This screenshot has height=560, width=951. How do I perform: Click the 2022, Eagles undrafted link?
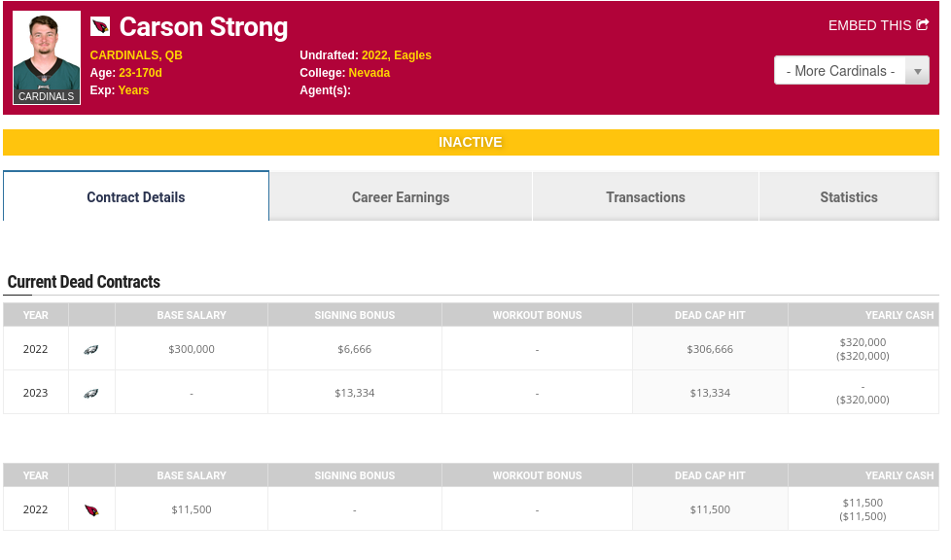(x=397, y=55)
